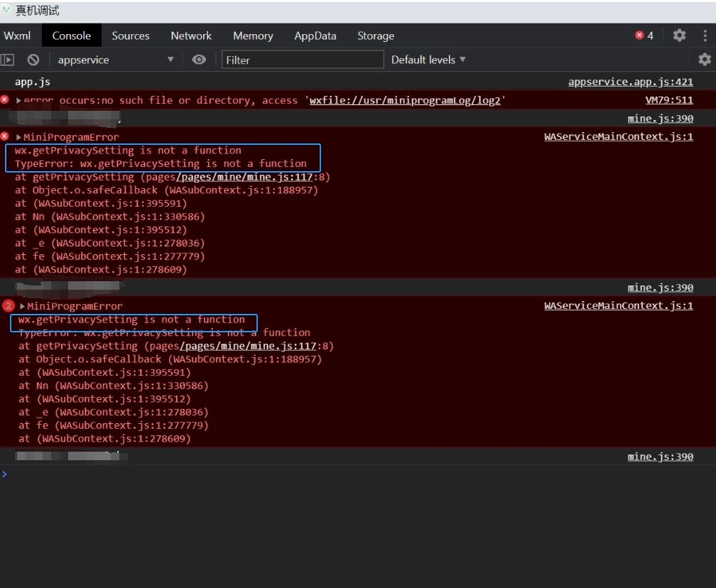
Task: Click the Filter input field
Action: pyautogui.click(x=303, y=60)
